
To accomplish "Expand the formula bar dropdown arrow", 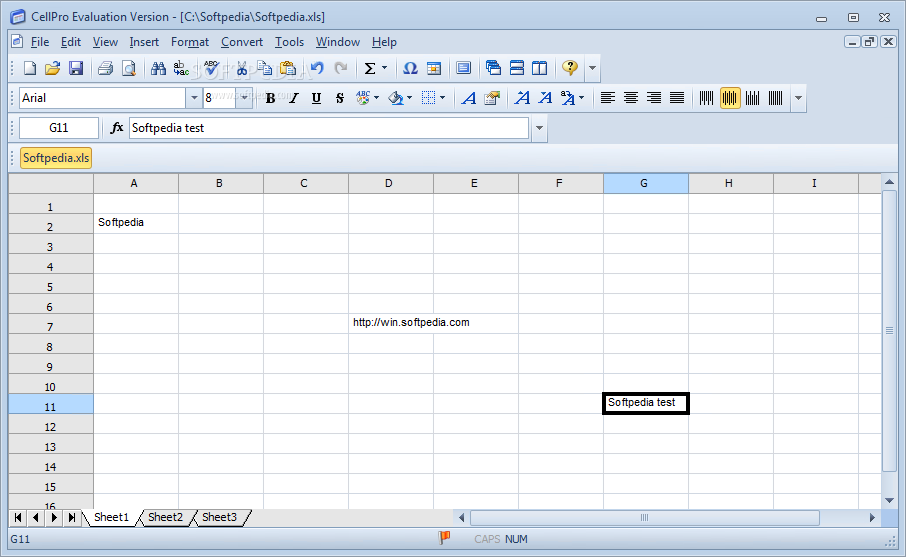I will coord(539,128).
